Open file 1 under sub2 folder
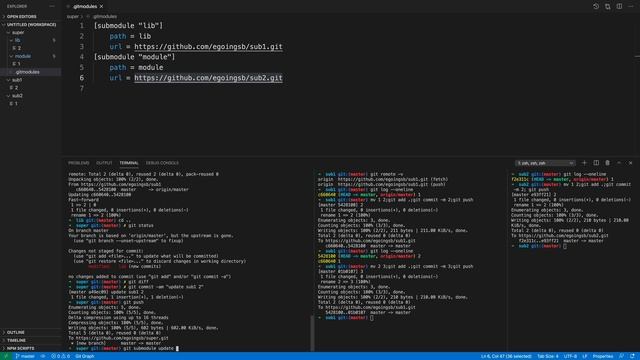Screen dimensions: 640x360 31,104
